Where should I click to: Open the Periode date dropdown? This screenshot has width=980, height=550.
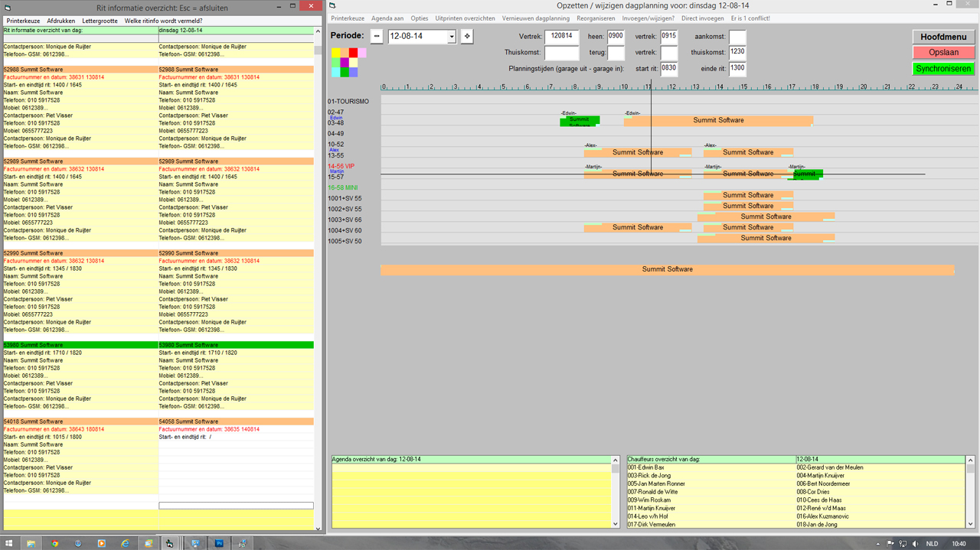[x=452, y=37]
